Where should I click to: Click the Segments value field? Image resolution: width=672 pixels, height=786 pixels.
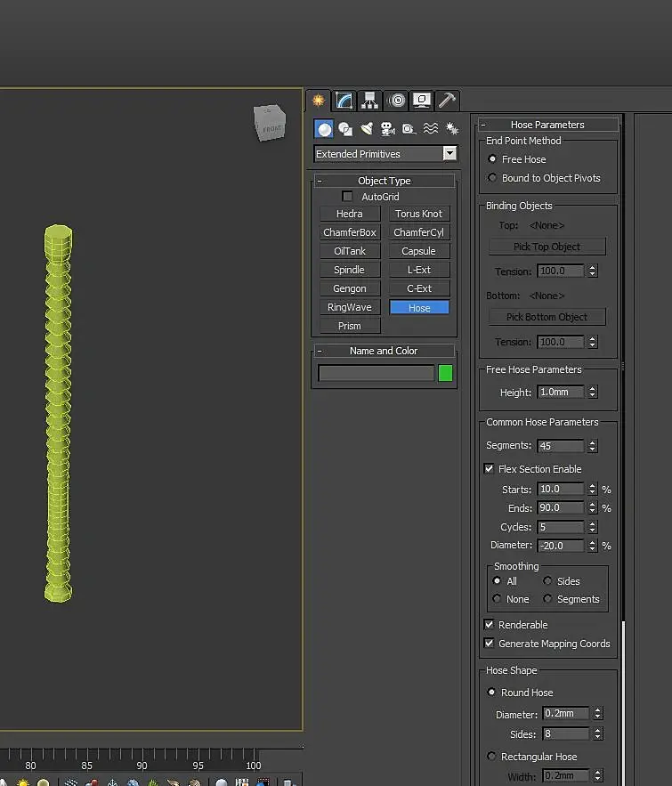pyautogui.click(x=561, y=446)
